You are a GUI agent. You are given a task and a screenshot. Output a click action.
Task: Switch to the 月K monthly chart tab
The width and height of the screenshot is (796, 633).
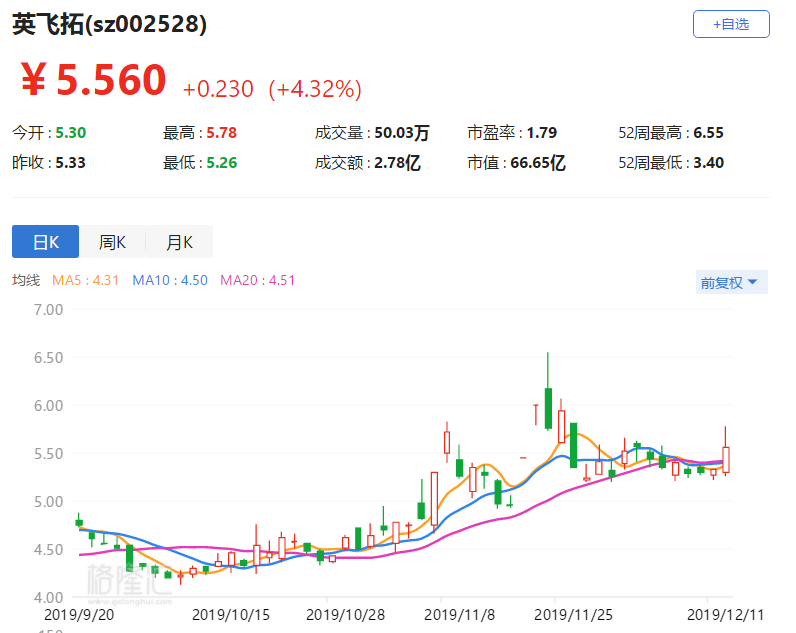click(179, 242)
